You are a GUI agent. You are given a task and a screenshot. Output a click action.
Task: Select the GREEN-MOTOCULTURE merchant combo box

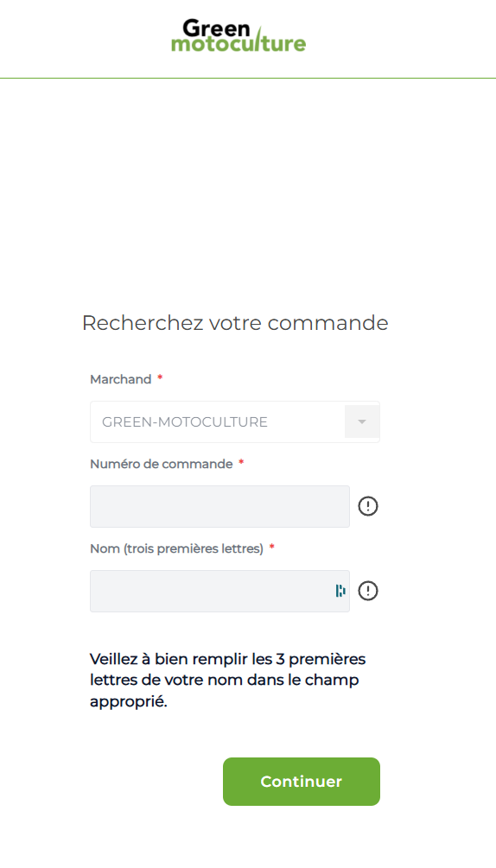235,421
